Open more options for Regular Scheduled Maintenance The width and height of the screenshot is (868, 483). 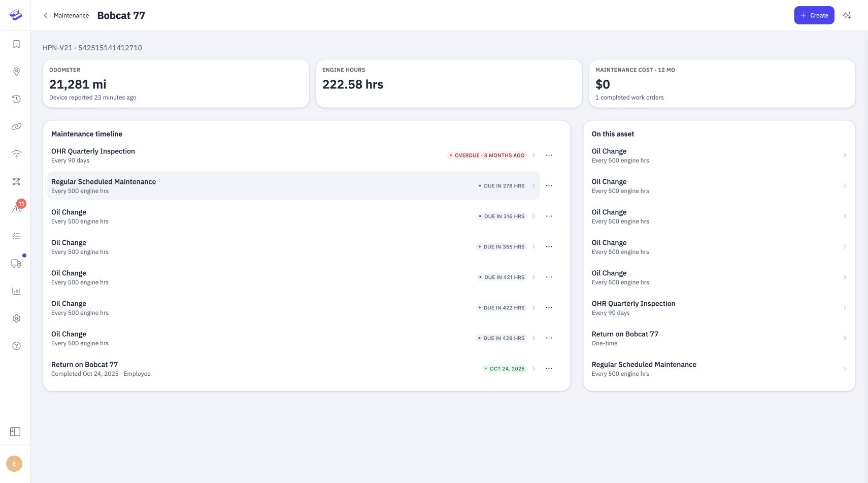pos(549,186)
